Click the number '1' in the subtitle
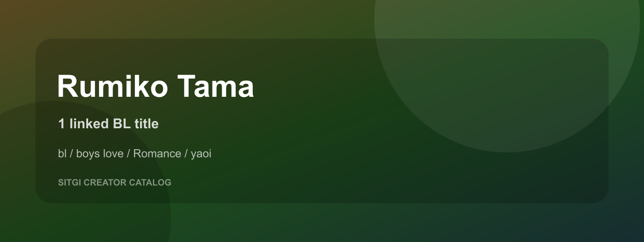 click(62, 123)
